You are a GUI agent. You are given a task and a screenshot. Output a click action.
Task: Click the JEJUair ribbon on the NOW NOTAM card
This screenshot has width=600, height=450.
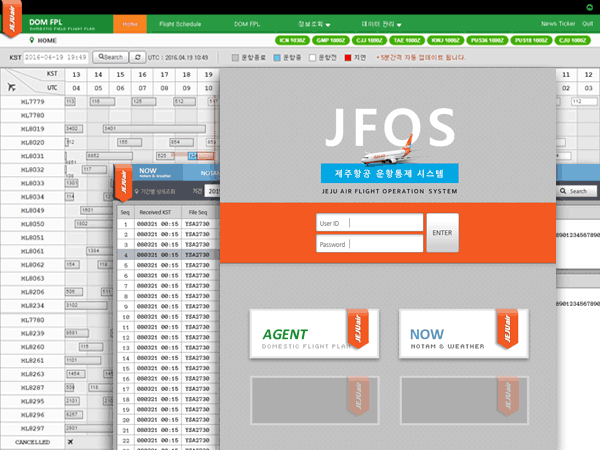(507, 328)
